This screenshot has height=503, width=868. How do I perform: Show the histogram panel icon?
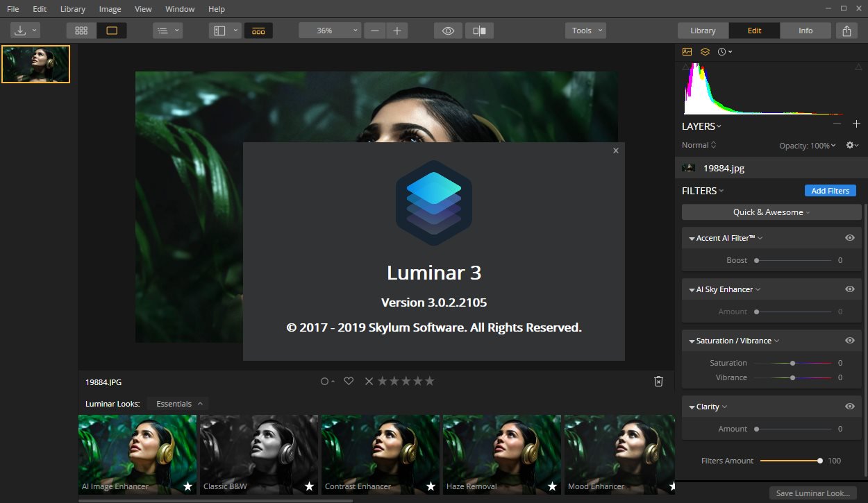pyautogui.click(x=687, y=51)
